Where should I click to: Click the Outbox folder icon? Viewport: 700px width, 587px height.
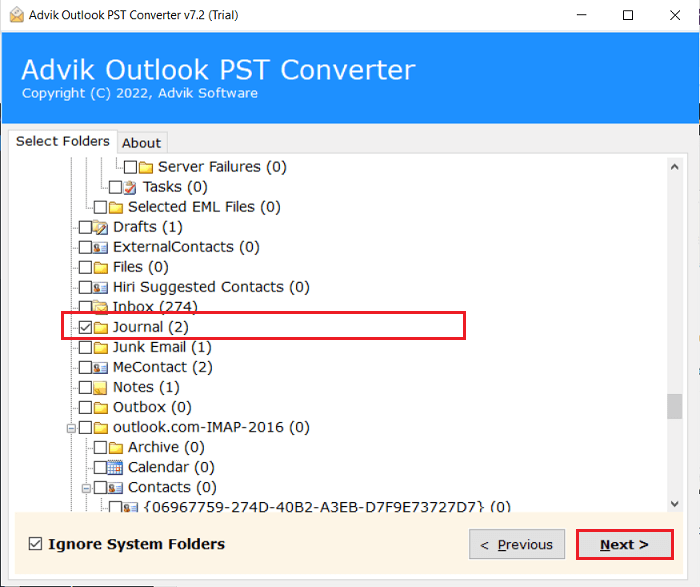pos(100,408)
